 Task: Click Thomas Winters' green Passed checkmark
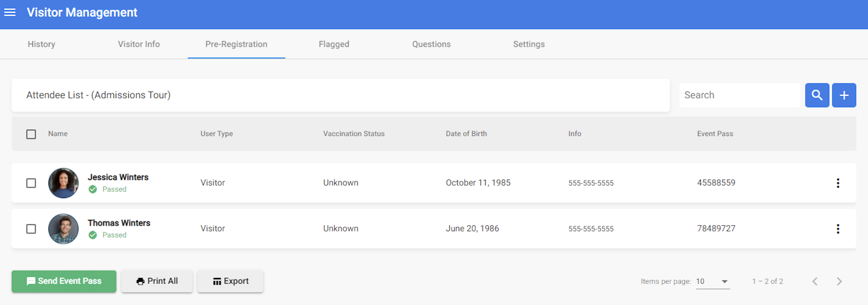(93, 235)
